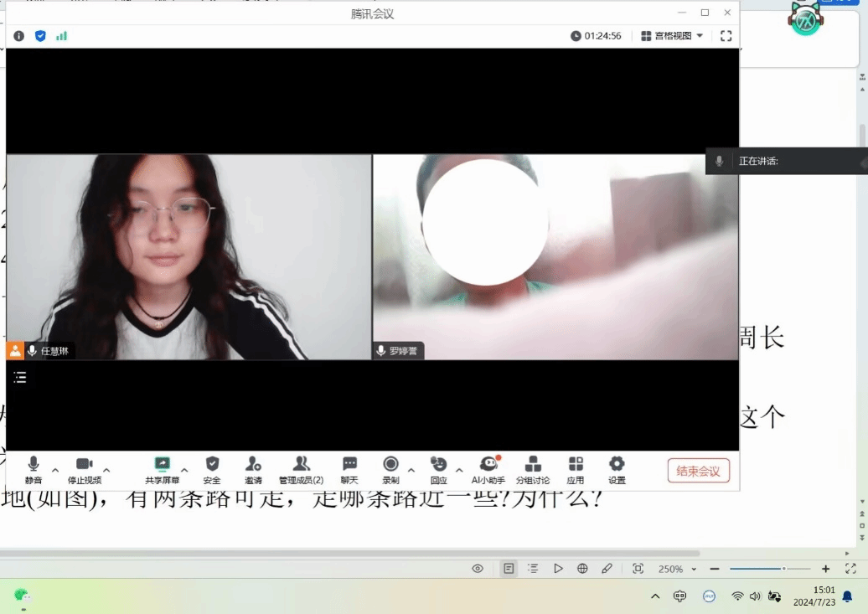Click the 邀请 invite icon
This screenshot has width=868, height=614.
click(253, 469)
